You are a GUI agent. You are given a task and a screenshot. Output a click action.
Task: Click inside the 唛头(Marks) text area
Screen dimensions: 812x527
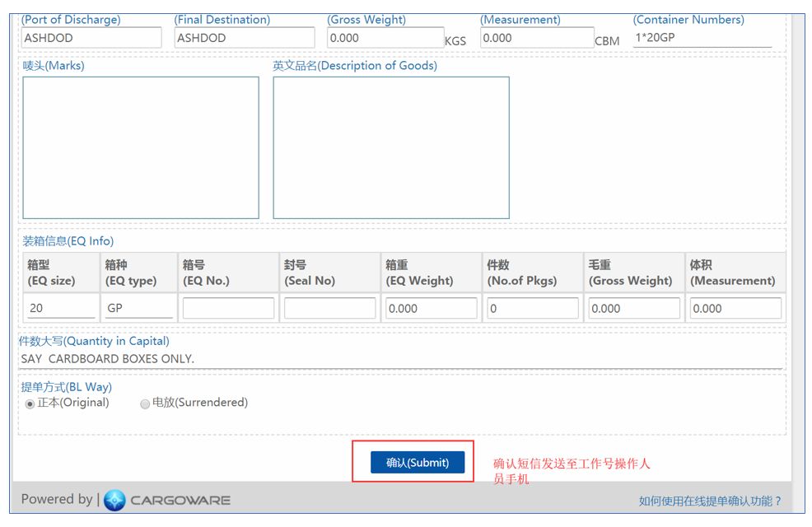click(x=141, y=147)
